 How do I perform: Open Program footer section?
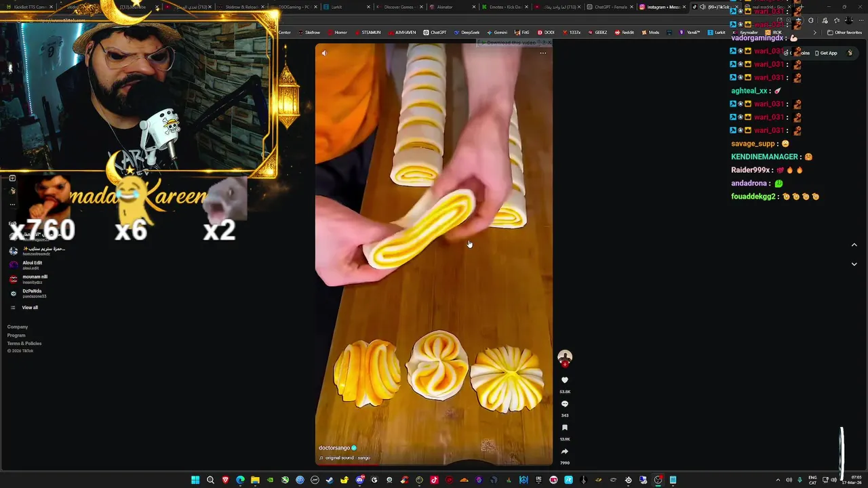[16, 335]
